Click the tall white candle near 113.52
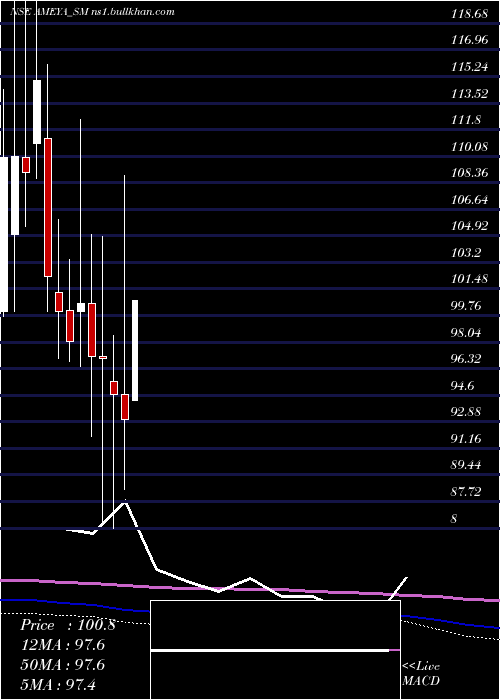The height and width of the screenshot is (700, 500). tap(37, 112)
